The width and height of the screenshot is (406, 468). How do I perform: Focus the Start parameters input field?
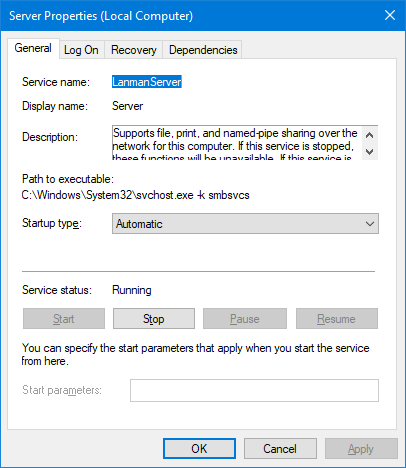254,390
